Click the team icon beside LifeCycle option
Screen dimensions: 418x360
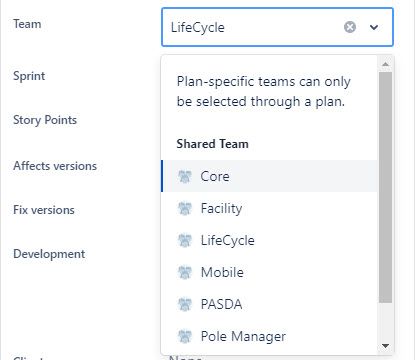tap(185, 240)
